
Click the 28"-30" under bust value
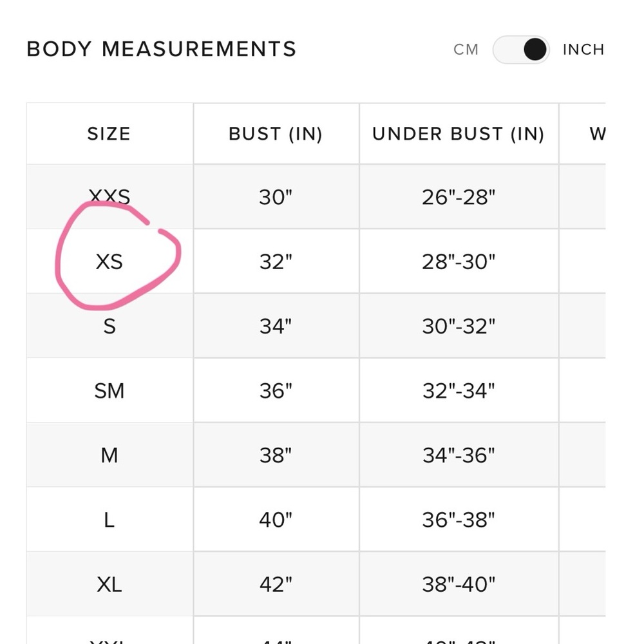pyautogui.click(x=459, y=261)
